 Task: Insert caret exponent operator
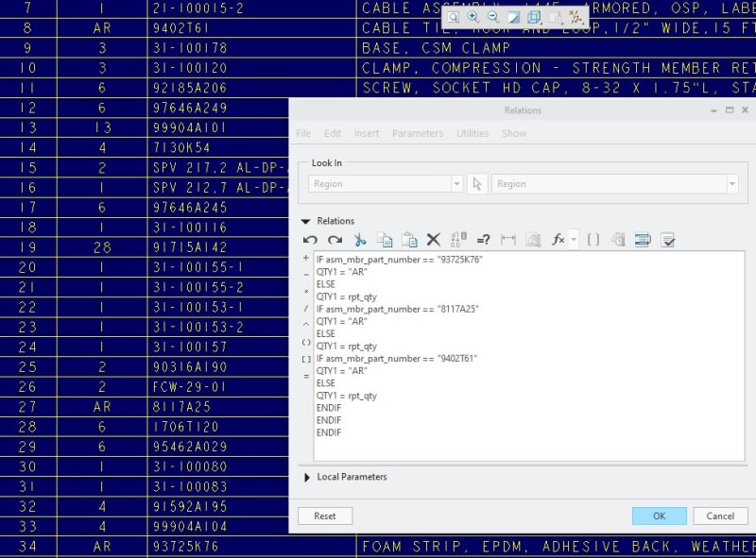(305, 325)
